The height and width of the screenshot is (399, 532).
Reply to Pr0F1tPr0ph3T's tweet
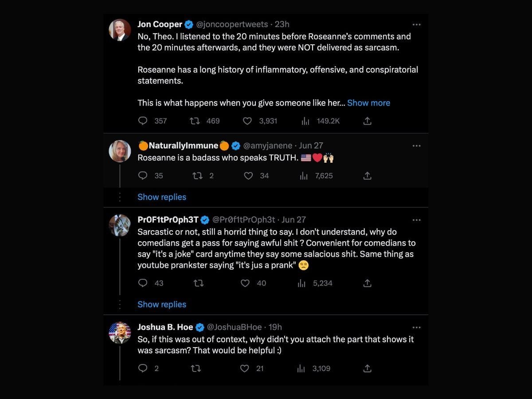pyautogui.click(x=142, y=283)
